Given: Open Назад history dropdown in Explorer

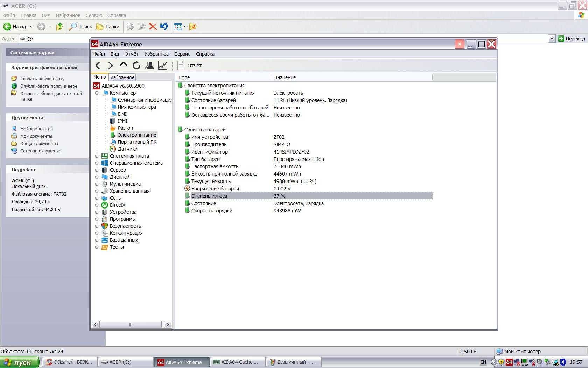Looking at the screenshot, I should 31,27.
